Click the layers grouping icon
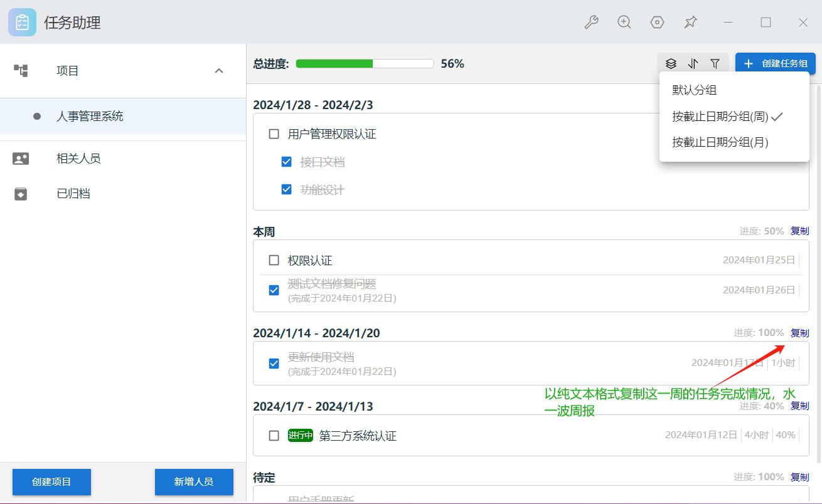Viewport: 822px width, 504px height. (x=671, y=63)
